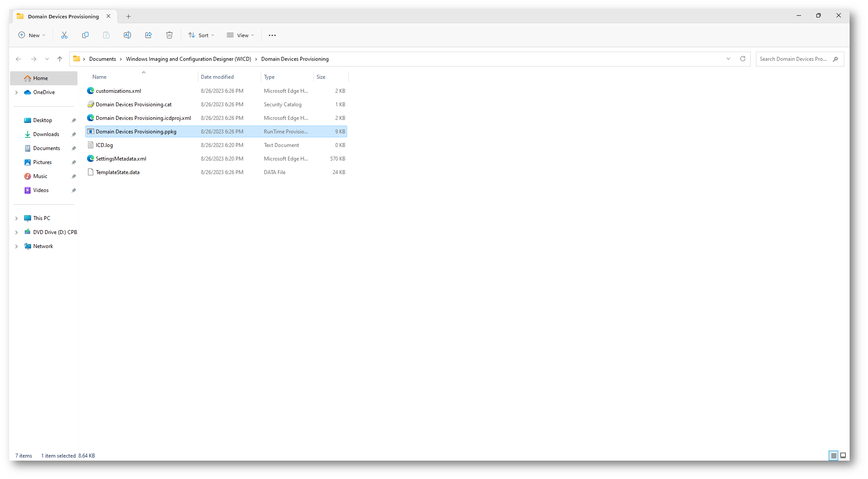Open the See more ellipsis menu
The width and height of the screenshot is (868, 479).
click(x=272, y=35)
